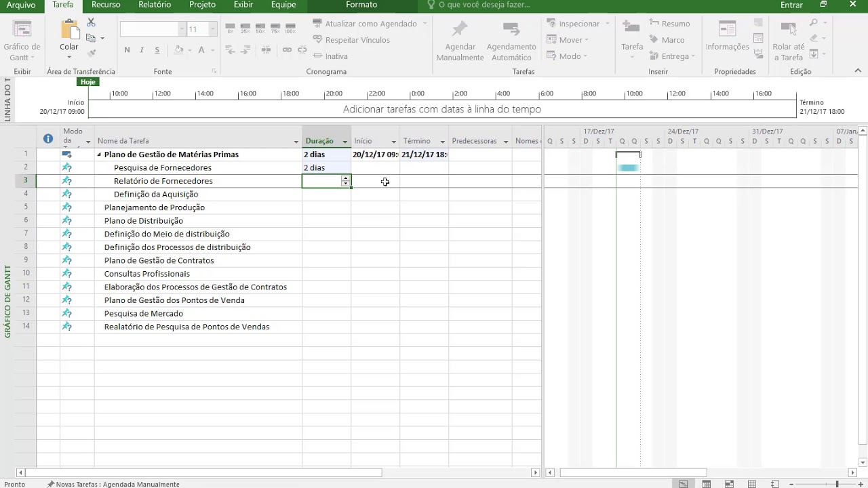Image resolution: width=868 pixels, height=488 pixels.
Task: Switch to the Recurso tab
Action: point(106,5)
